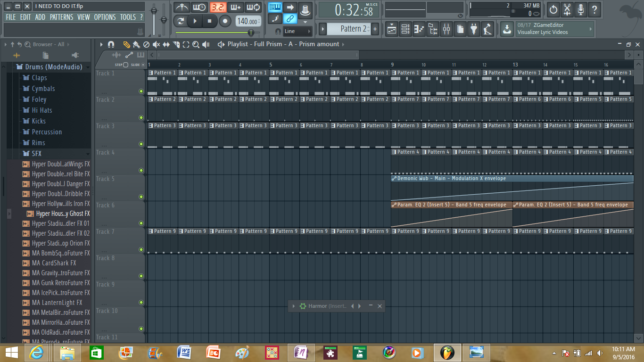Click the master pitch slider

click(164, 20)
